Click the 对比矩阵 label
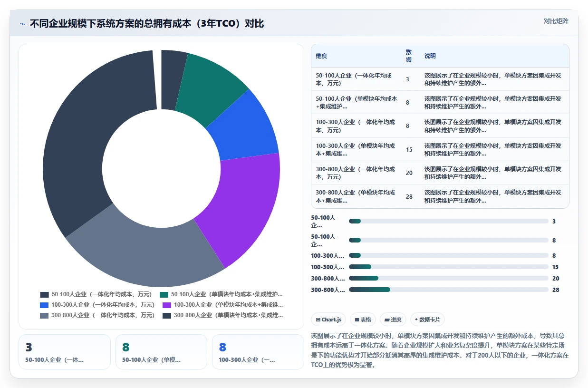The height and width of the screenshot is (388, 588). coord(556,21)
